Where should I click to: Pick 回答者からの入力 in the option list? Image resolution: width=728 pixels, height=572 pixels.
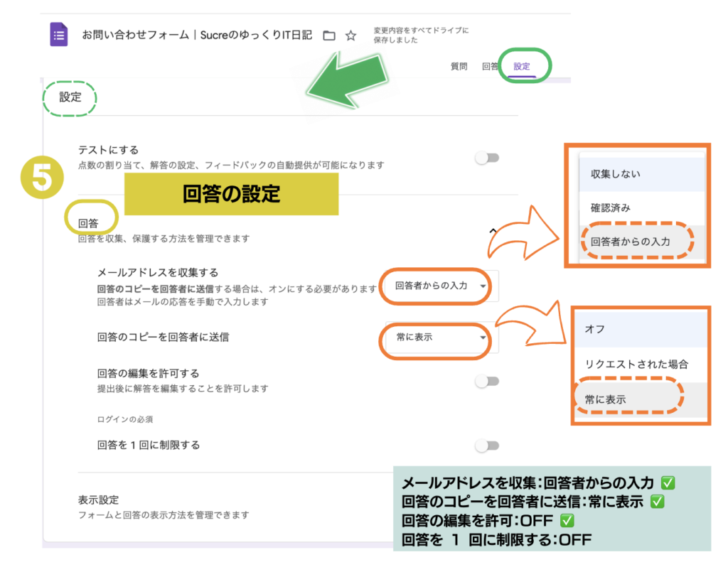630,242
